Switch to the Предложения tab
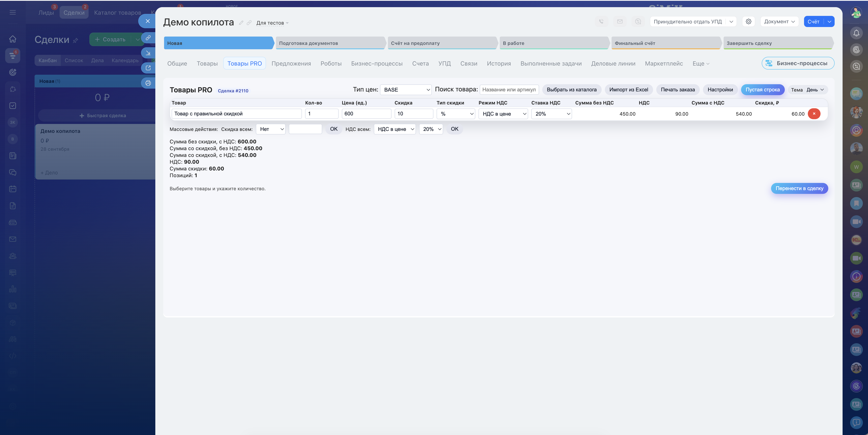 (x=291, y=63)
